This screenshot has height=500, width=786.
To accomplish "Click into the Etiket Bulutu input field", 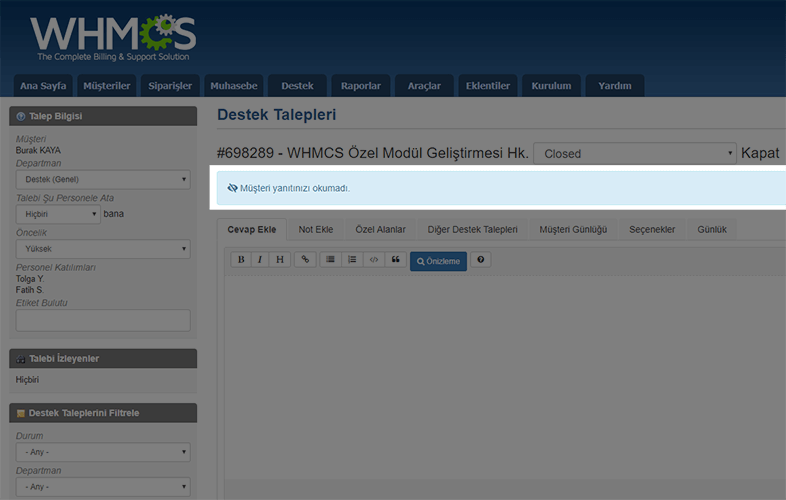I will pyautogui.click(x=103, y=320).
